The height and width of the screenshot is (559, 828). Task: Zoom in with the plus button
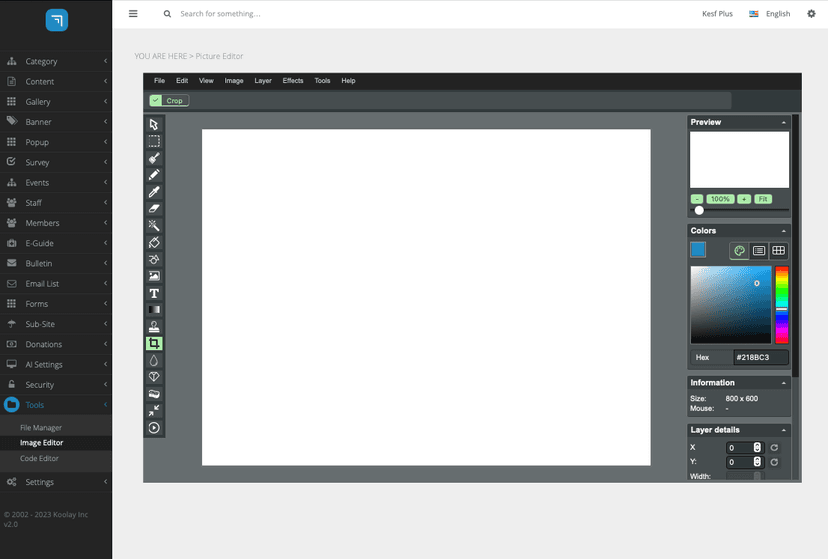pyautogui.click(x=744, y=199)
